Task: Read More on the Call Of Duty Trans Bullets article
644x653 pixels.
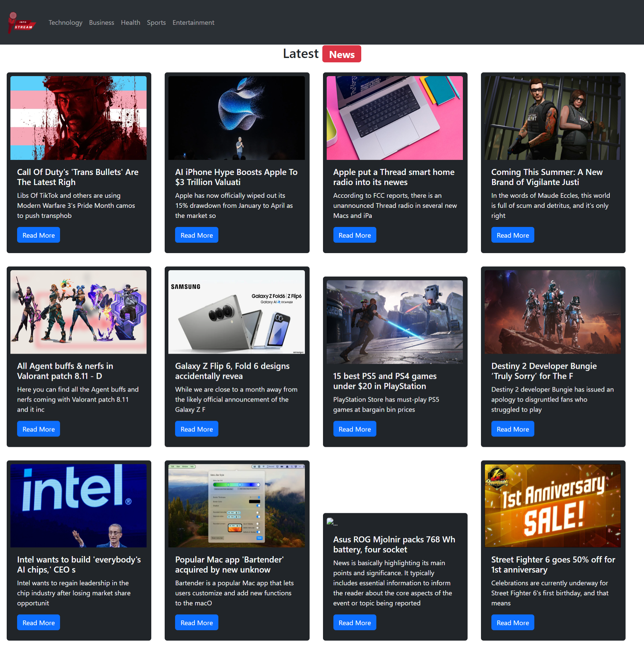Action: [39, 235]
